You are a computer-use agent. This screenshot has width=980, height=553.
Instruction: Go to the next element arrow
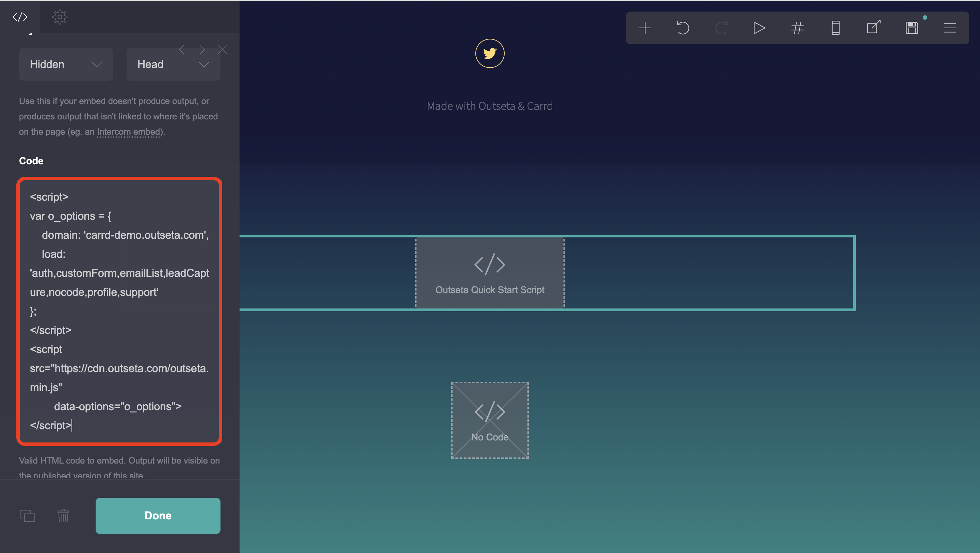coord(202,50)
